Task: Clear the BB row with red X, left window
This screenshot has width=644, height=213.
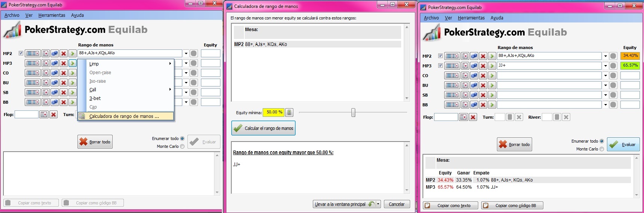Action: pos(64,102)
